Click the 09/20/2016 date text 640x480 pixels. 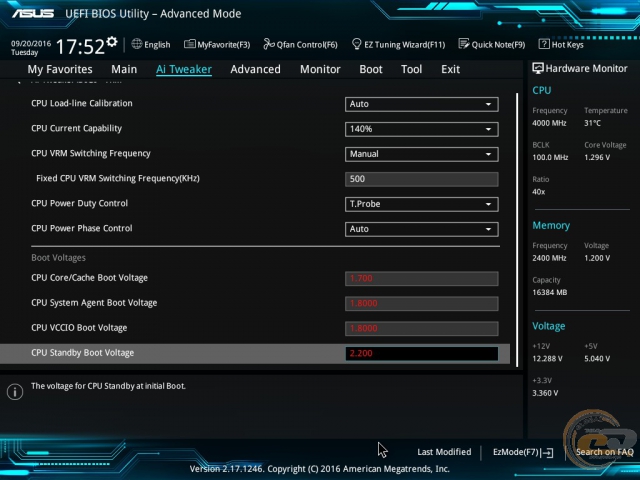tap(31, 43)
